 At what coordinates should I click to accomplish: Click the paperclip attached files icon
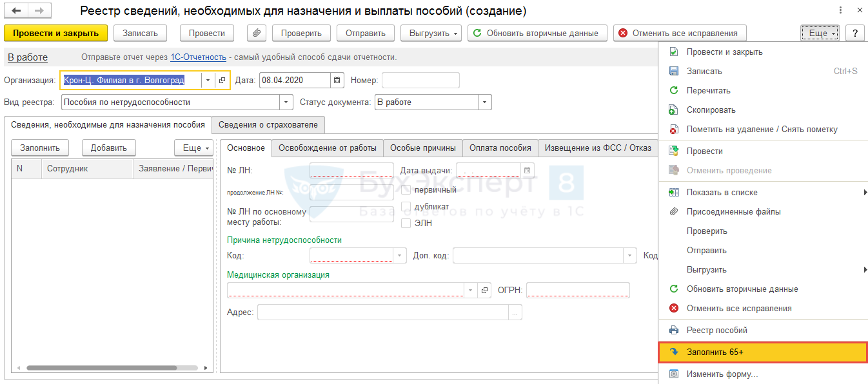(257, 33)
